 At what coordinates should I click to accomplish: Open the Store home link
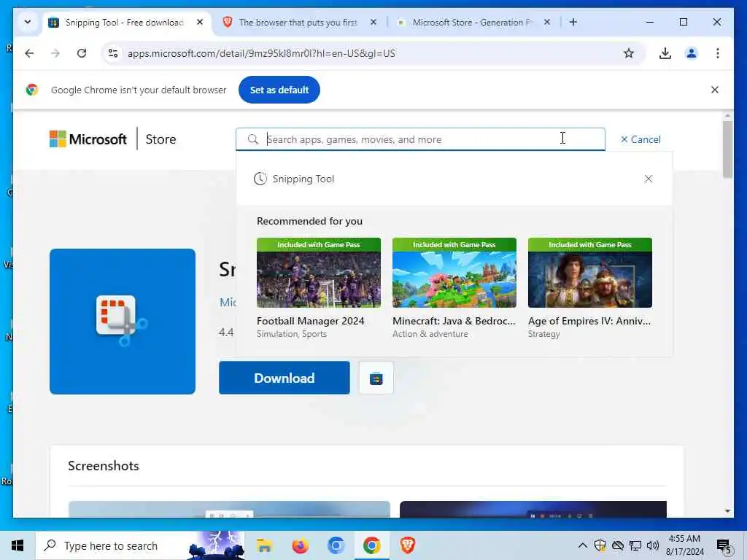tap(160, 139)
